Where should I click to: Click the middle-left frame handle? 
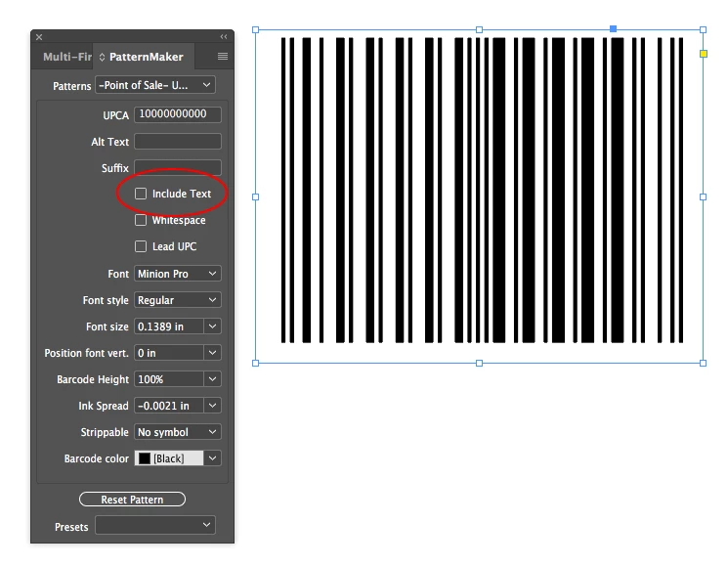tap(255, 196)
